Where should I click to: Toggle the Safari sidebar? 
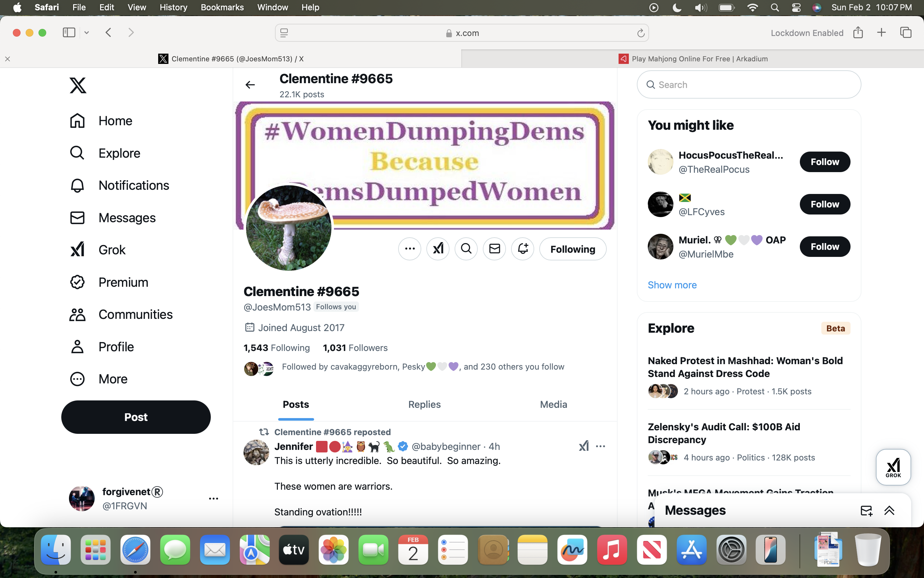(69, 32)
